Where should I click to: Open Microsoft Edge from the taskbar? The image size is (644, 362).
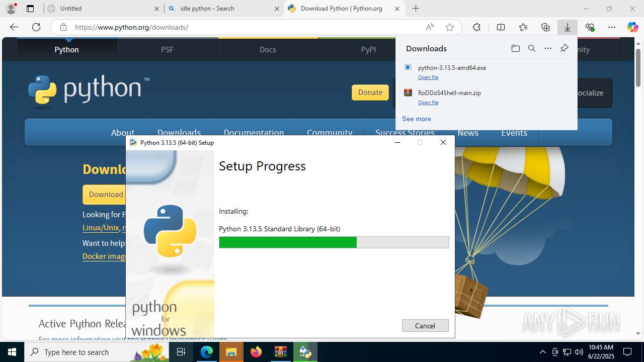point(207,352)
